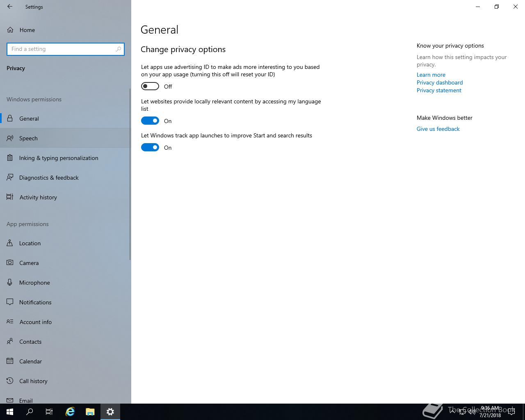Open the Home icon in sidebar
Viewport: 525px width, 420px height.
click(10, 30)
